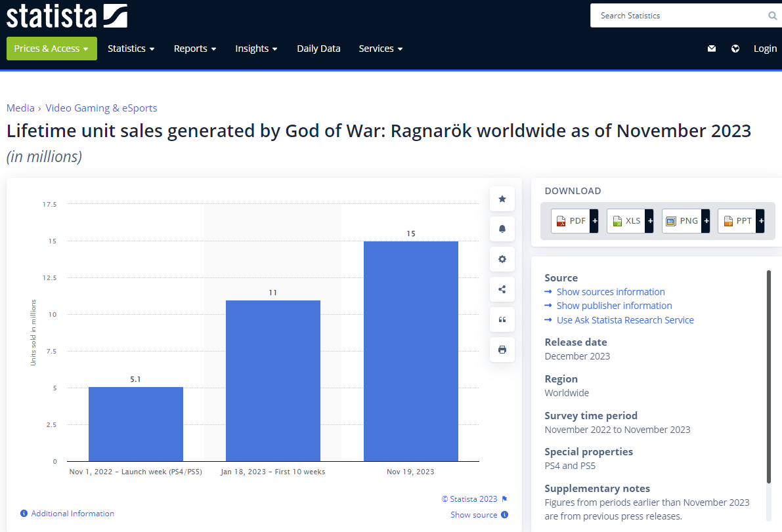Click the 'Nov 19, 2023' axis label
The image size is (782, 532).
410,472
